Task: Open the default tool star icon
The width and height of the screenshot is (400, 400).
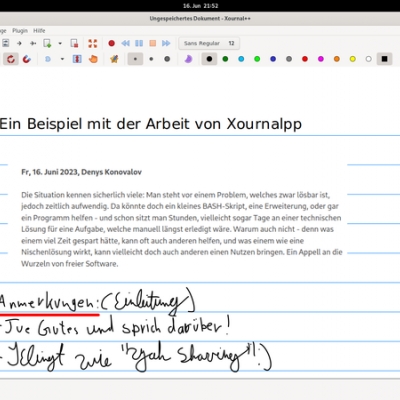Action: point(114,59)
